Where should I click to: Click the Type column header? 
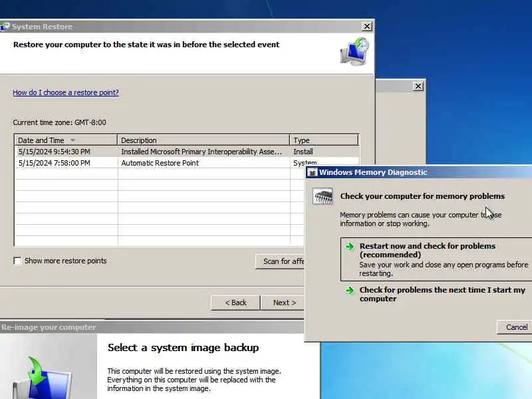pos(324,140)
